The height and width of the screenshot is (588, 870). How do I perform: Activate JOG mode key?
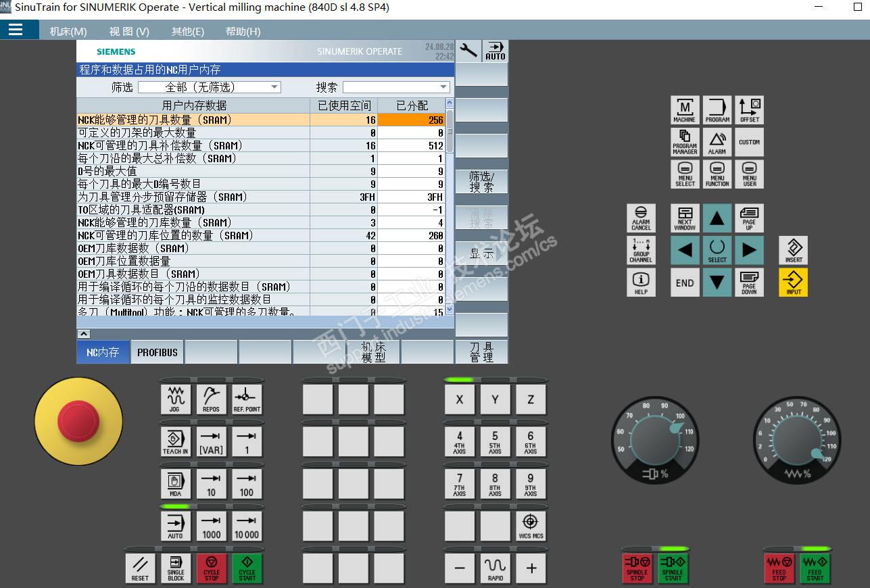175,399
